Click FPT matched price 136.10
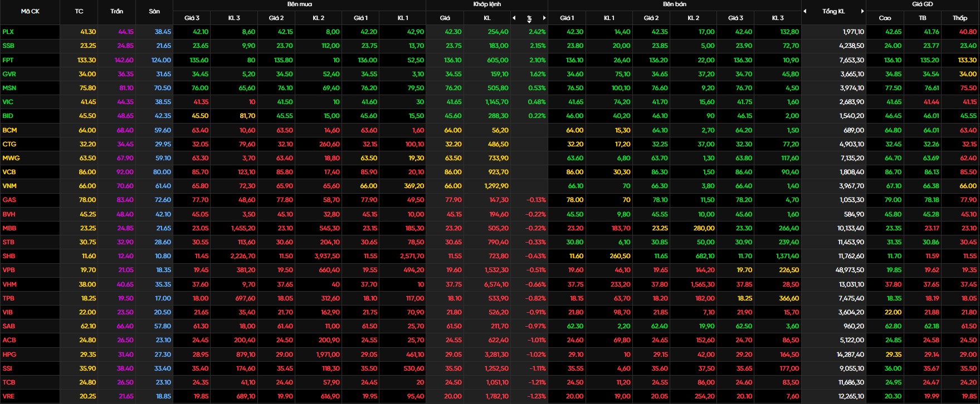Image resolution: width=980 pixels, height=404 pixels. (452, 60)
